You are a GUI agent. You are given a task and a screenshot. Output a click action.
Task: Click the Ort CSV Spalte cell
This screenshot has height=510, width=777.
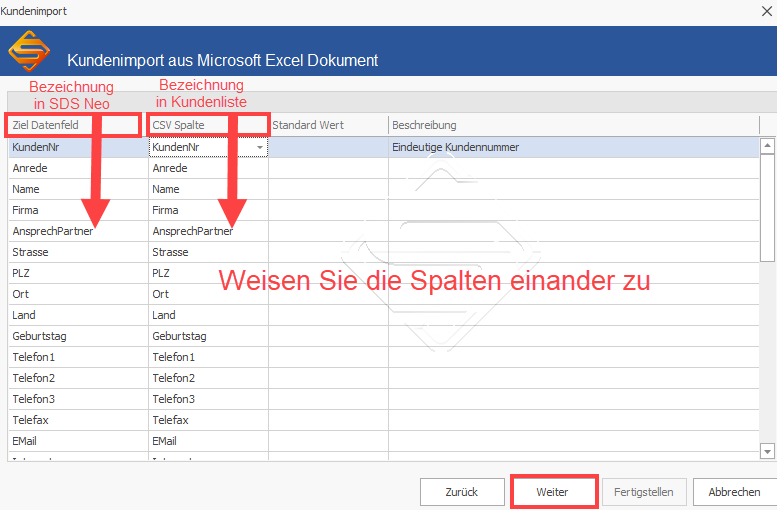pyautogui.click(x=208, y=294)
